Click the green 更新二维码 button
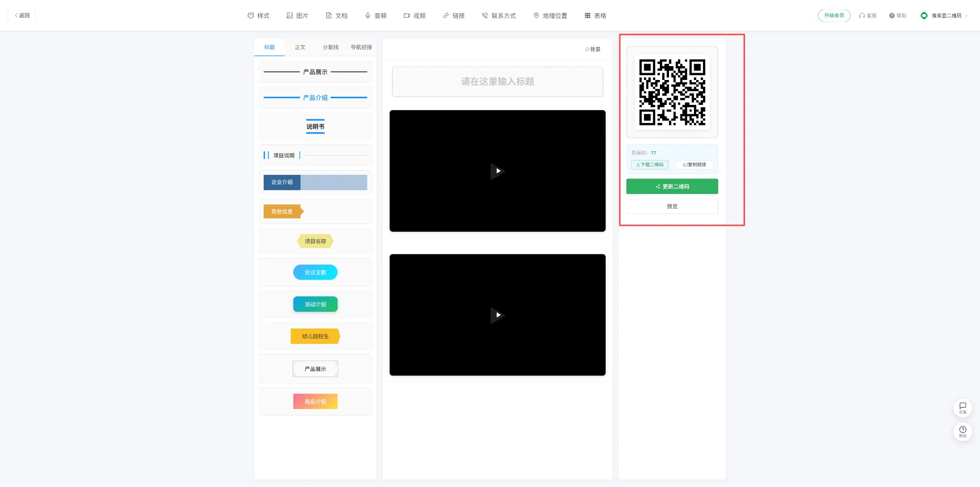 pos(672,186)
